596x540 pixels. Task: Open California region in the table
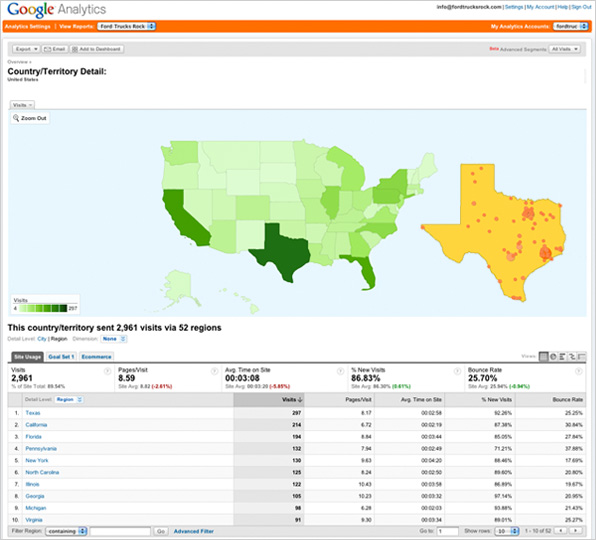point(36,424)
